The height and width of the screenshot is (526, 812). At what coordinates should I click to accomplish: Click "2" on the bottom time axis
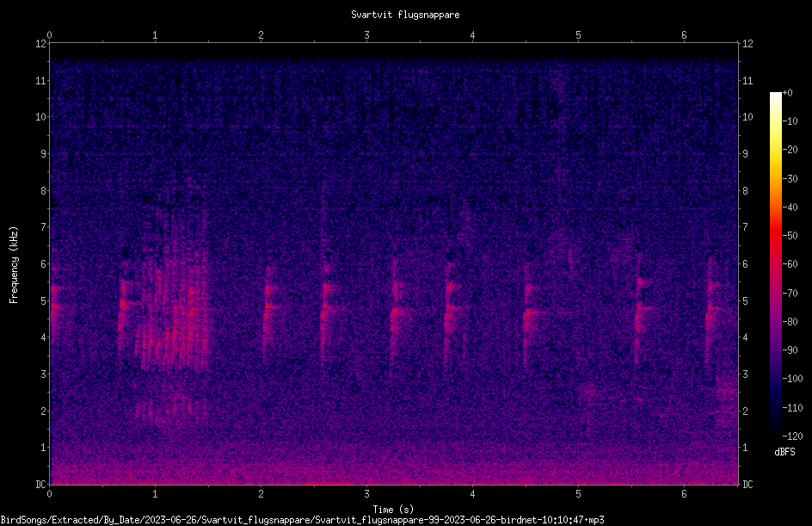pos(261,494)
